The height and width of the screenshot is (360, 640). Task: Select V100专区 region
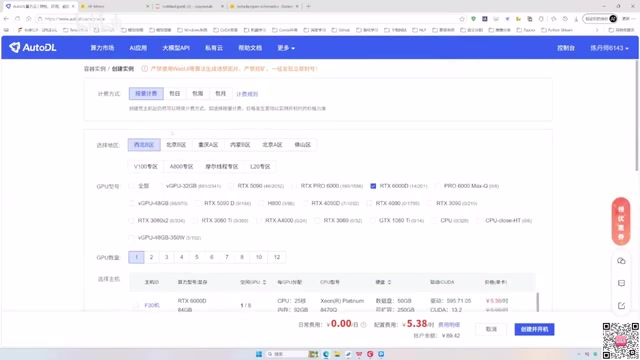pos(146,167)
